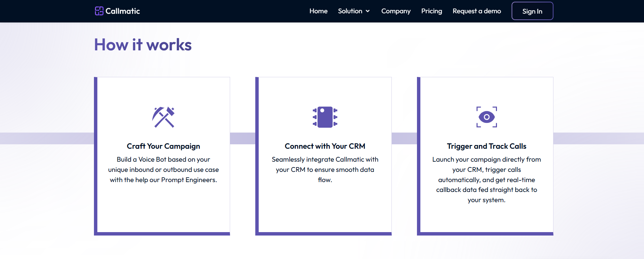Expand the Solution dropdown chevron

pyautogui.click(x=368, y=11)
